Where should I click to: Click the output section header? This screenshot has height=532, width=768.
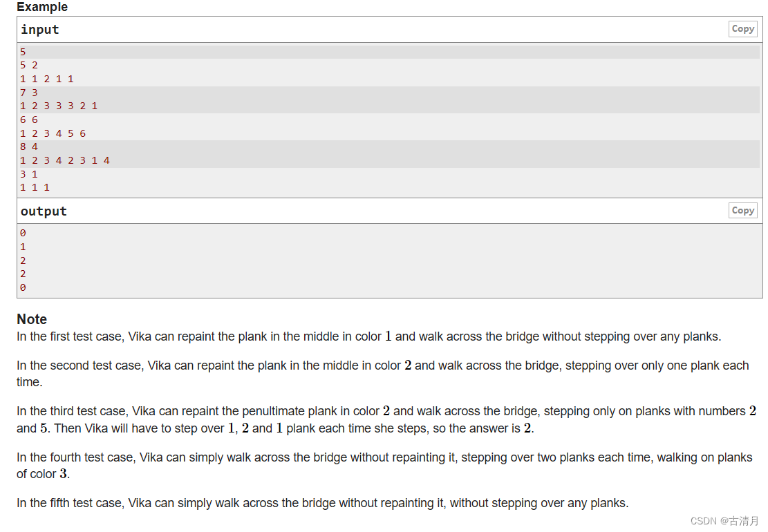[43, 210]
